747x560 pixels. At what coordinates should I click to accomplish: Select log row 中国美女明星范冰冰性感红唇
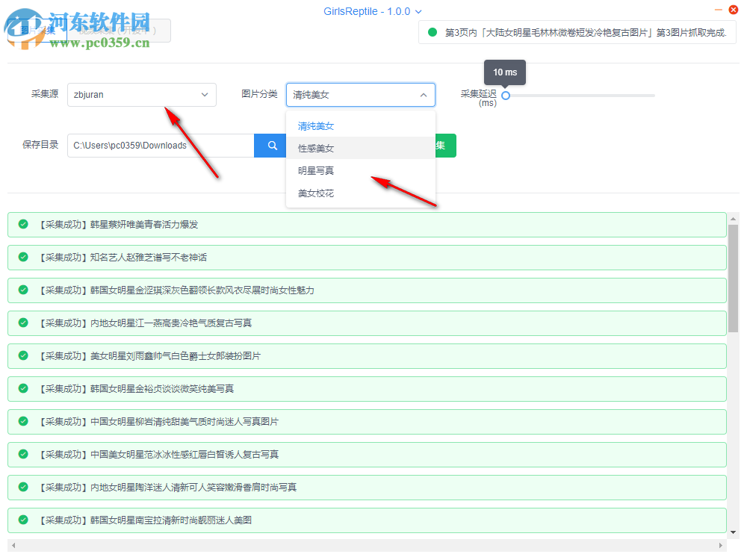point(367,455)
